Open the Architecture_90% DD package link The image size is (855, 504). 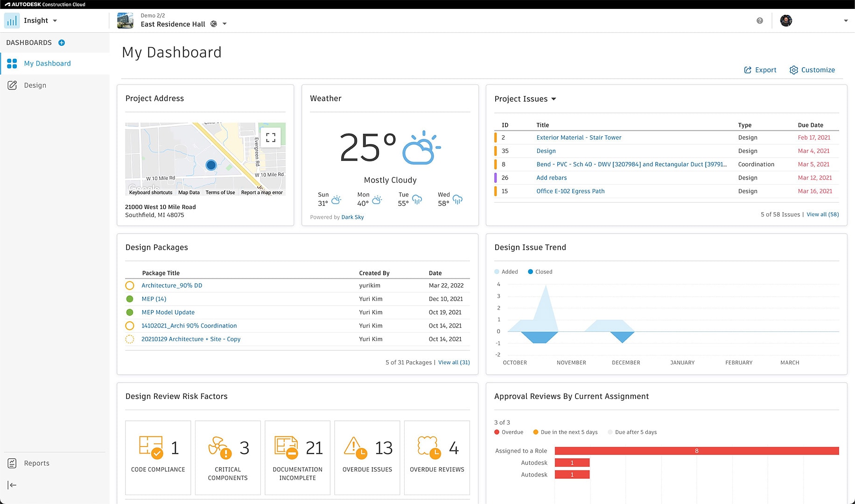172,286
